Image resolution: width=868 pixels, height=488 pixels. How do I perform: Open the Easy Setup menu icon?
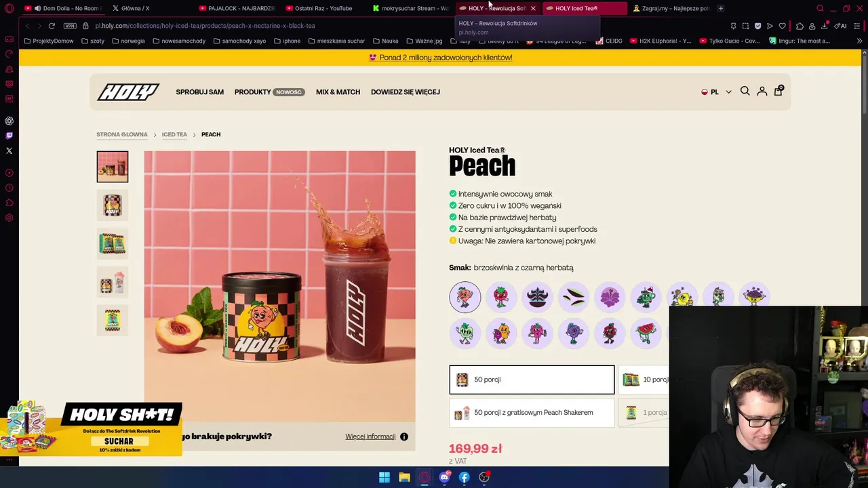pos(858,26)
